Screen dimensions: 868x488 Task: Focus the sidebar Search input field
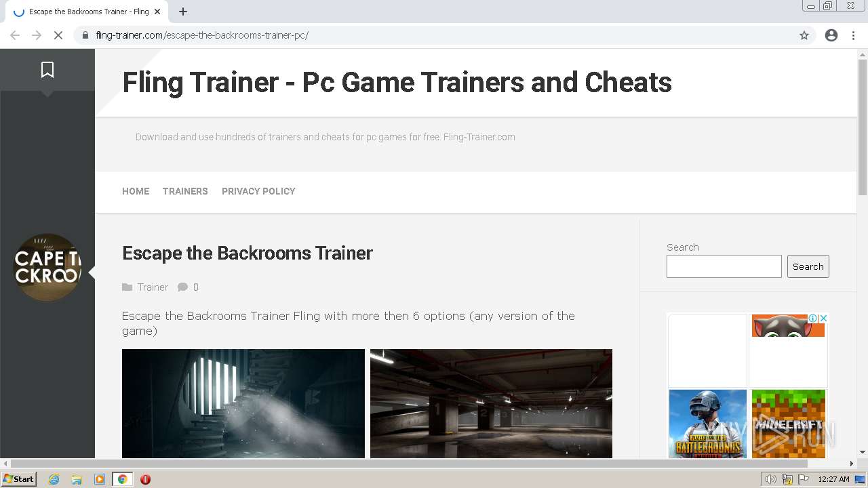(724, 266)
